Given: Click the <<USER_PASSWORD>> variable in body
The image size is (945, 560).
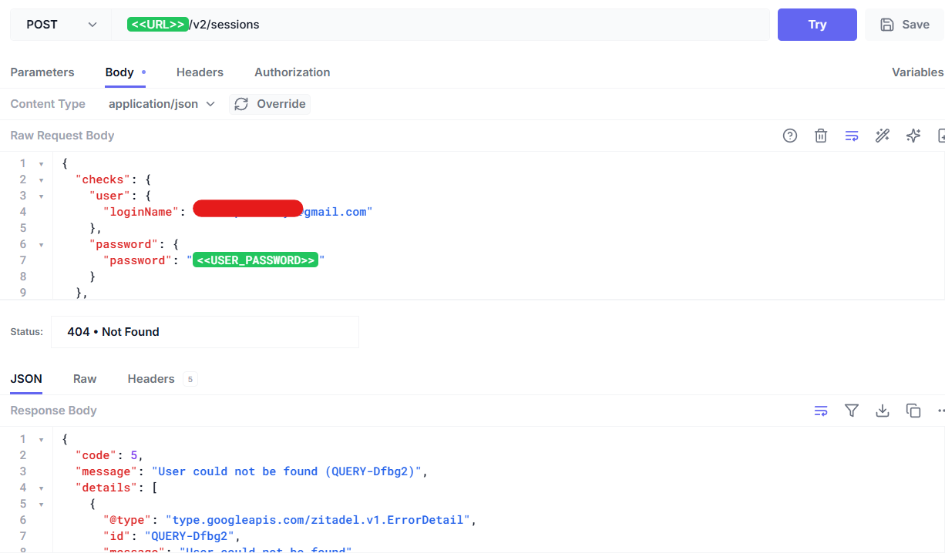Looking at the screenshot, I should (x=255, y=260).
